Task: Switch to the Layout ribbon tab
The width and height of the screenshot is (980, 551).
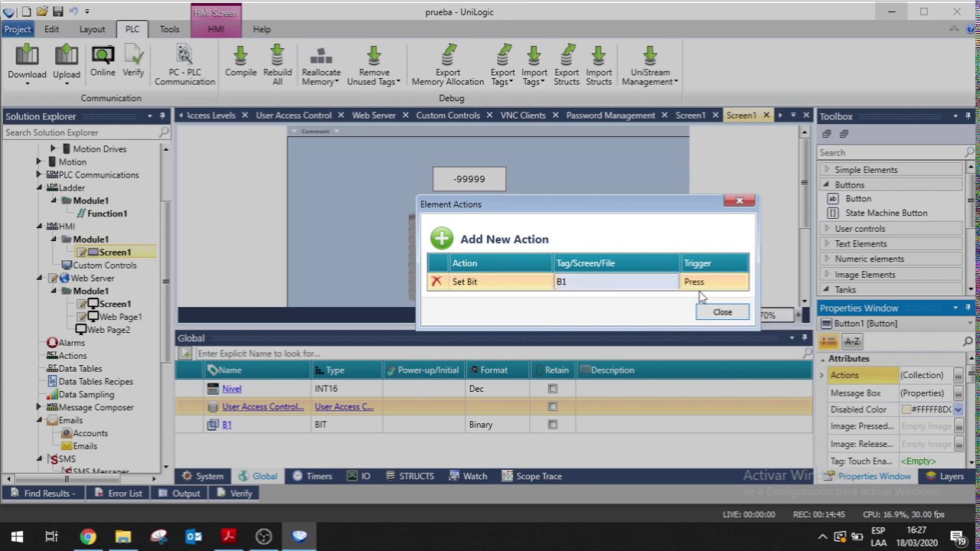Action: coord(92,29)
